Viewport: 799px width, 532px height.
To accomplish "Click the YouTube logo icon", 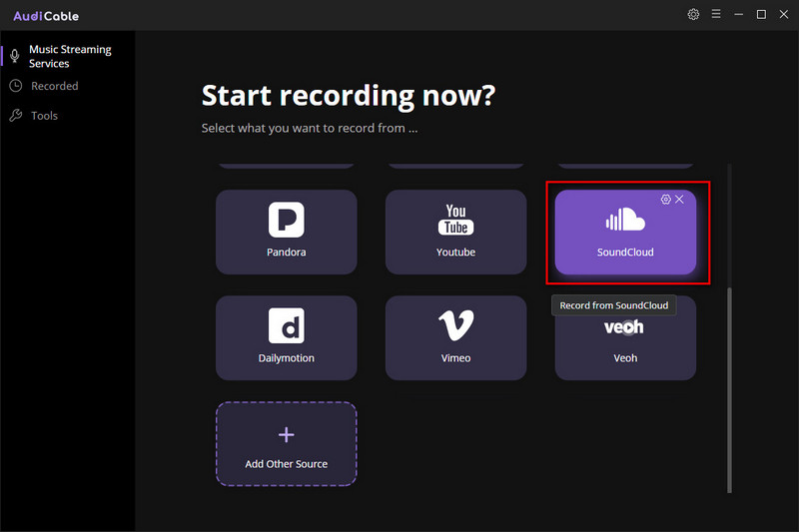I will [x=456, y=220].
